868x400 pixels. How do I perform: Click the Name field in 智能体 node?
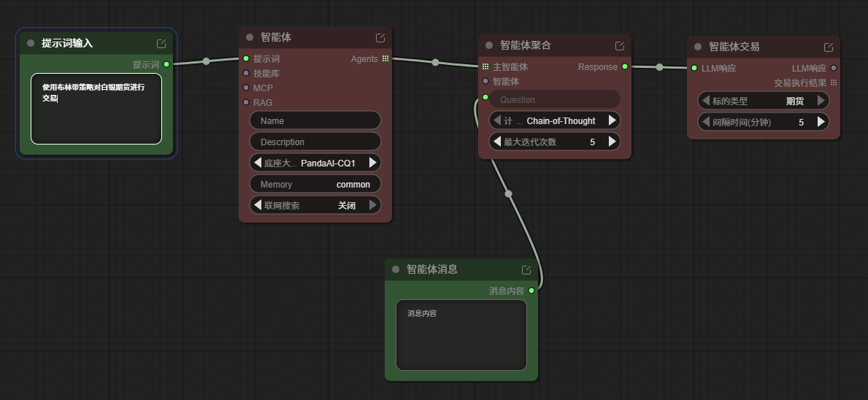pos(315,120)
